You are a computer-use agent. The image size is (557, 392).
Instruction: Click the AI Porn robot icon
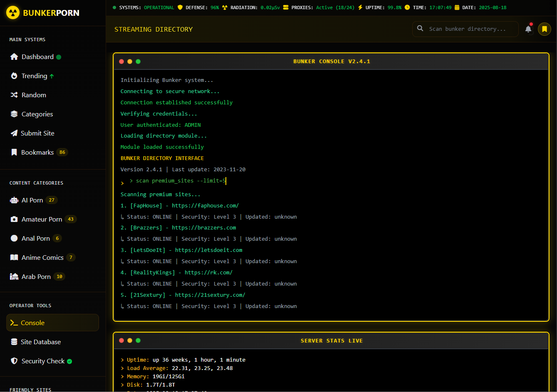(14, 200)
